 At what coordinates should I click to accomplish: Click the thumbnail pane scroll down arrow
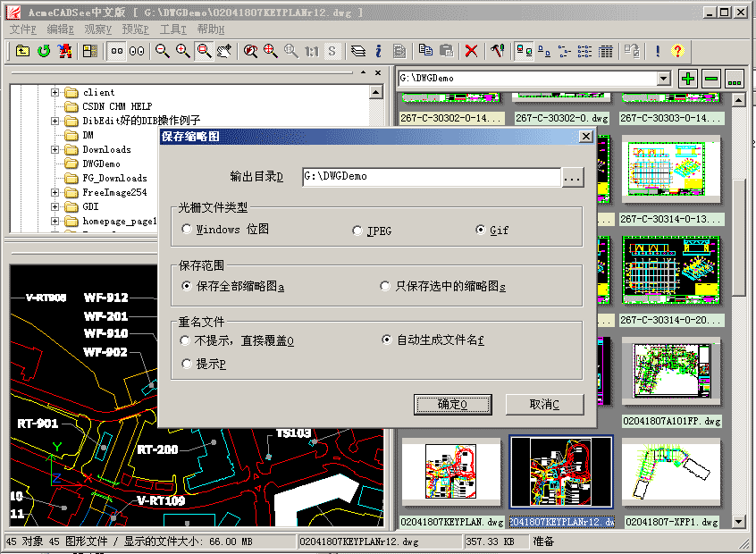pyautogui.click(x=739, y=521)
